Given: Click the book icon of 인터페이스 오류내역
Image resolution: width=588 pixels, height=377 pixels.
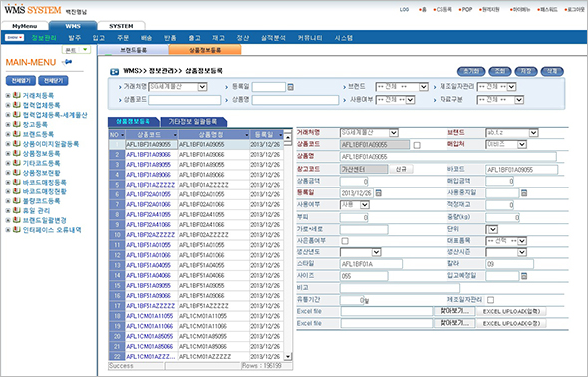Looking at the screenshot, I should tap(17, 230).
